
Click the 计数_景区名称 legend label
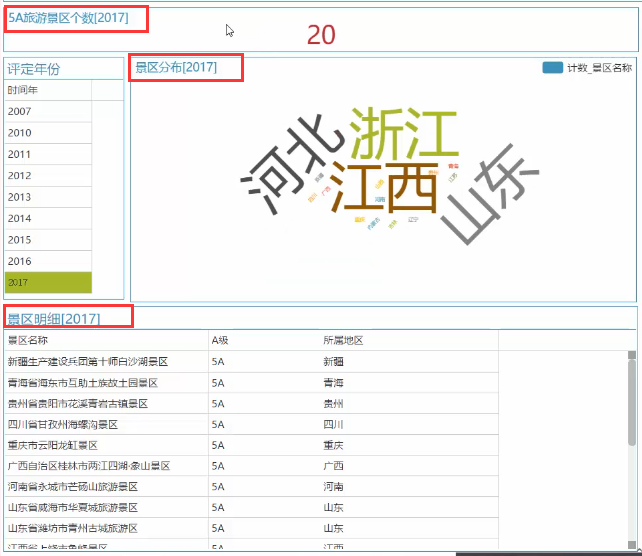coord(599,68)
